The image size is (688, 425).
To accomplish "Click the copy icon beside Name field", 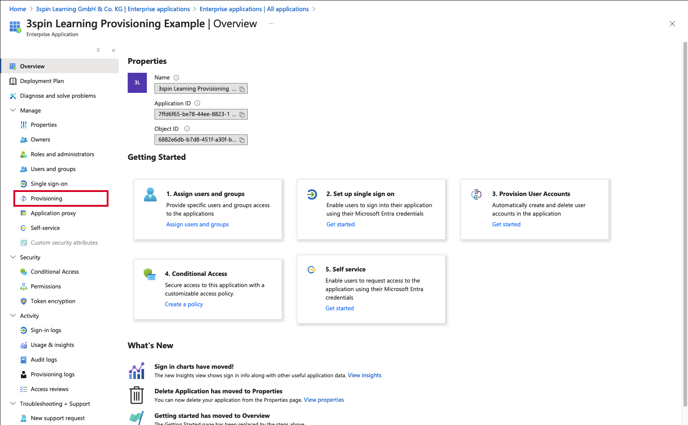I will click(242, 89).
